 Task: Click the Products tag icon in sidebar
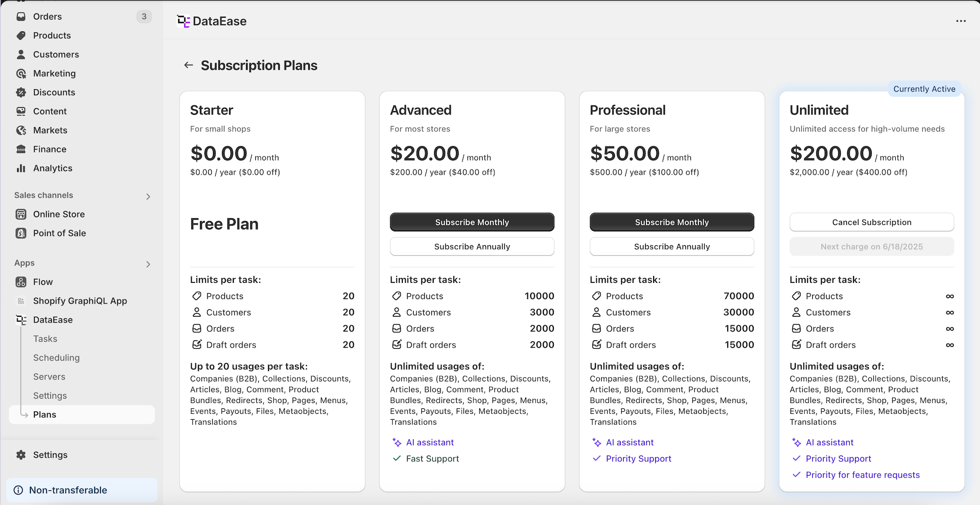21,35
